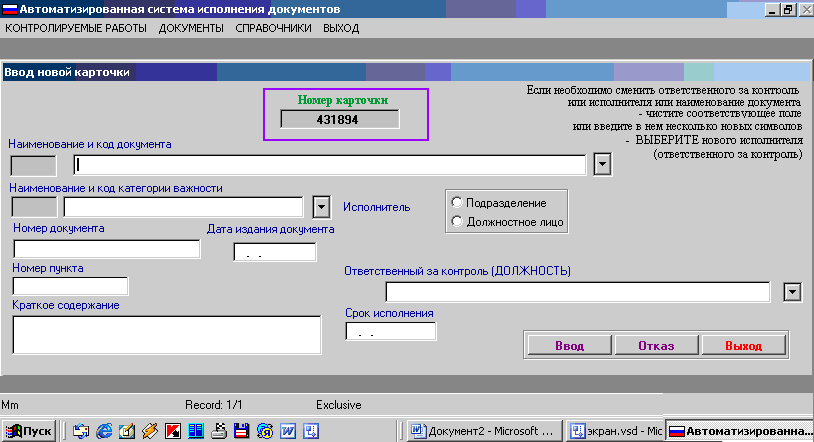The width and height of the screenshot is (814, 442).
Task: Focus the Ответственный за контроль field
Action: pos(578,291)
